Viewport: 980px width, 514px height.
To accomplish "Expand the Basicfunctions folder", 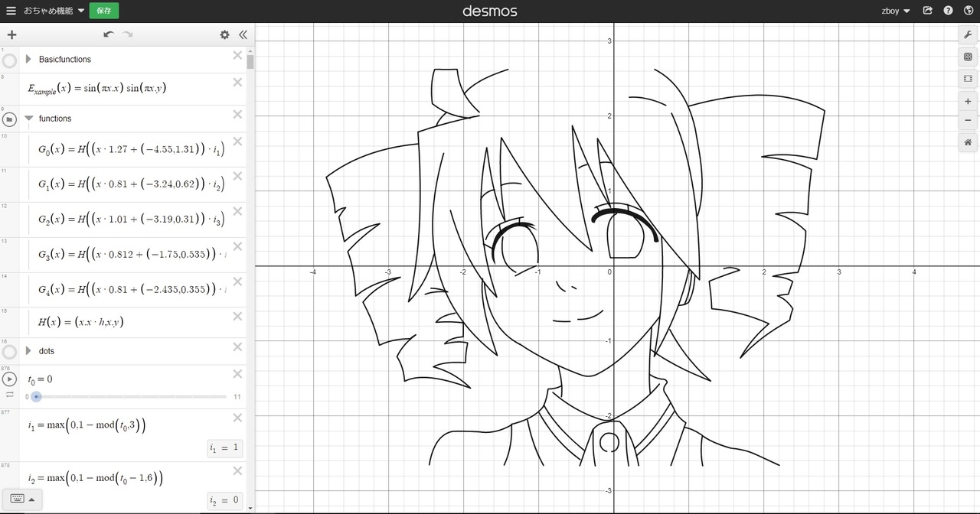I will pos(29,59).
